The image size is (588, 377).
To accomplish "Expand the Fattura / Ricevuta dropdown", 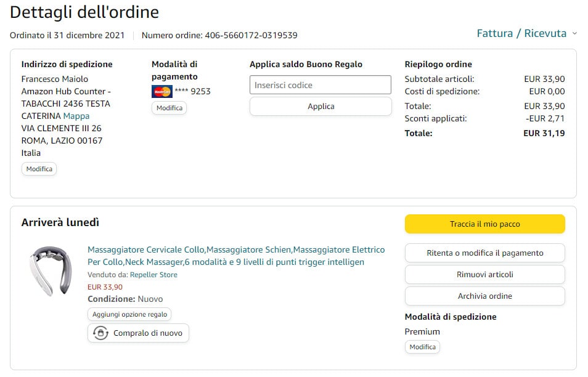I will coord(521,33).
